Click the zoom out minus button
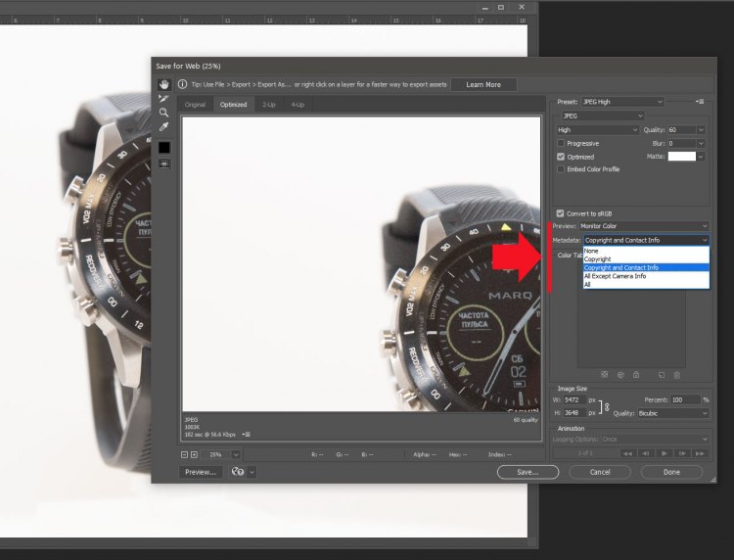Image resolution: width=734 pixels, height=560 pixels. click(184, 454)
